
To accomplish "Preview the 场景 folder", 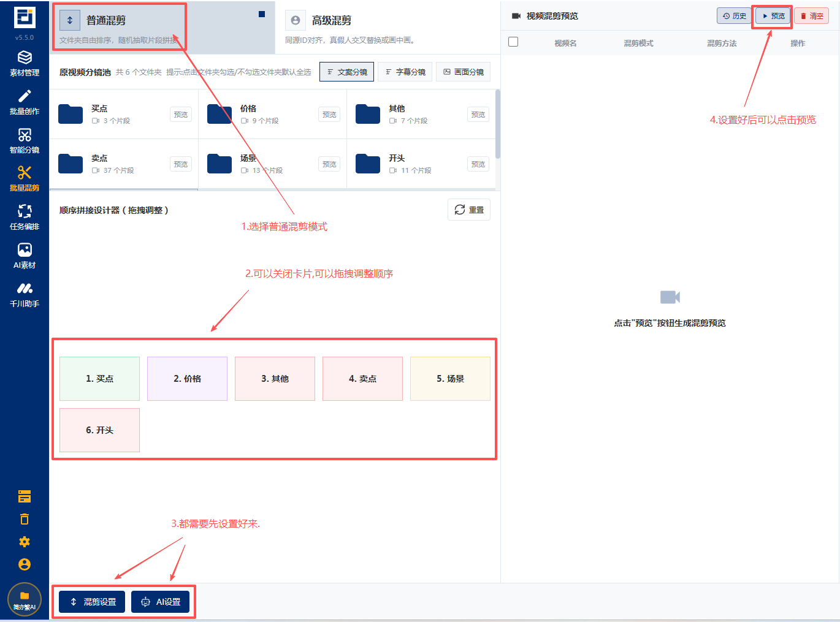I will 330,164.
